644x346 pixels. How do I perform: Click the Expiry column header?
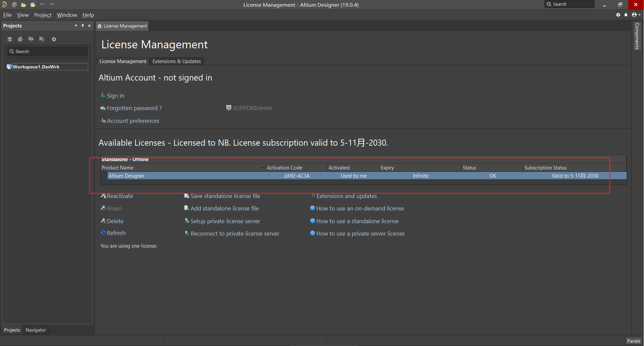pyautogui.click(x=420, y=167)
